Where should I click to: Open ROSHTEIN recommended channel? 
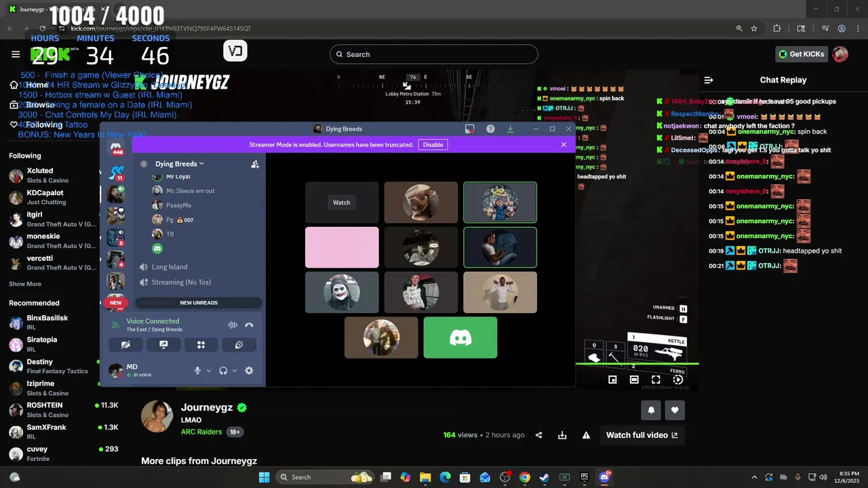[x=62, y=409]
